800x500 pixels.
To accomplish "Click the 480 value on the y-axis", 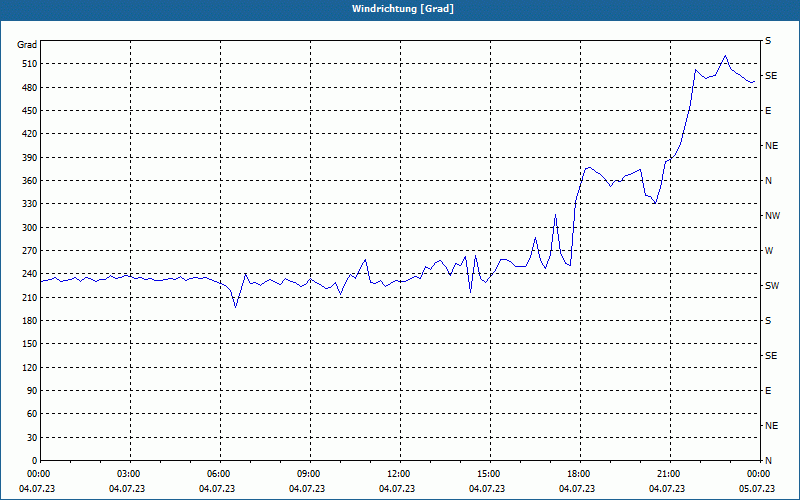I will click(x=29, y=87).
